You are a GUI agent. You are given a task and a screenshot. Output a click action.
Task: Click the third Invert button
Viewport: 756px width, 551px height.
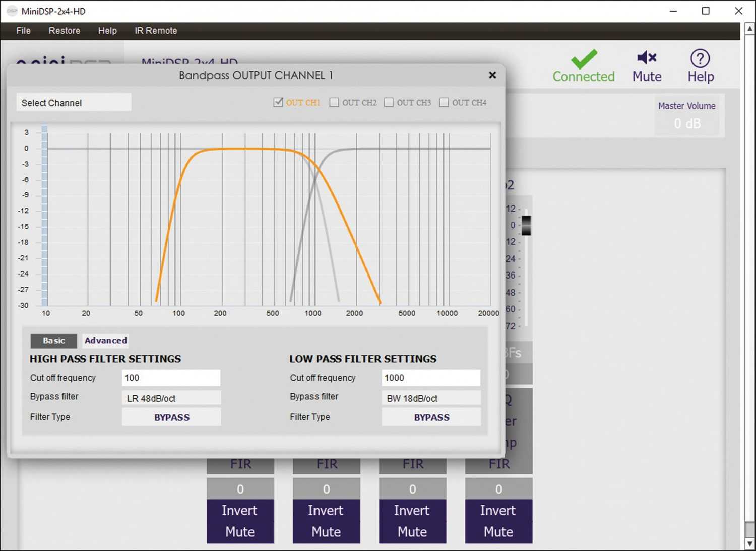[412, 510]
